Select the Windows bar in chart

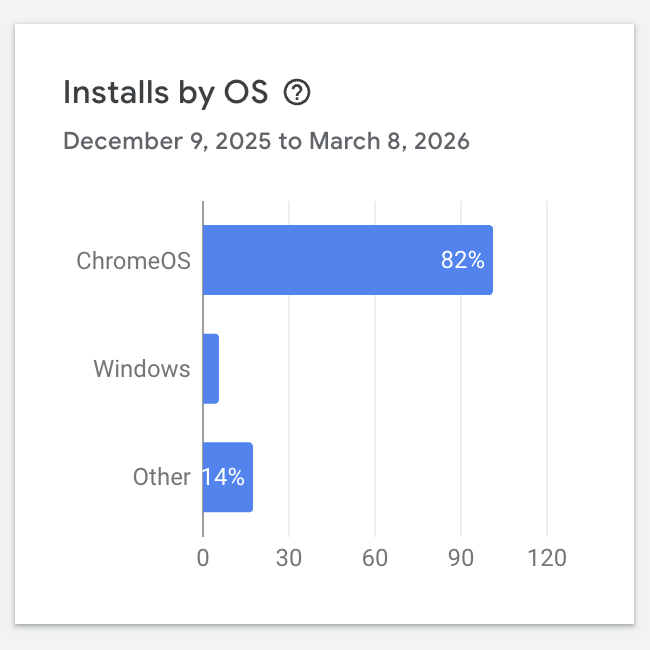pos(211,369)
